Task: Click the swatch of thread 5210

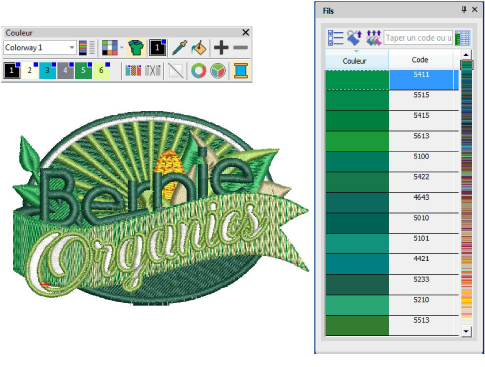Action: pos(357,305)
